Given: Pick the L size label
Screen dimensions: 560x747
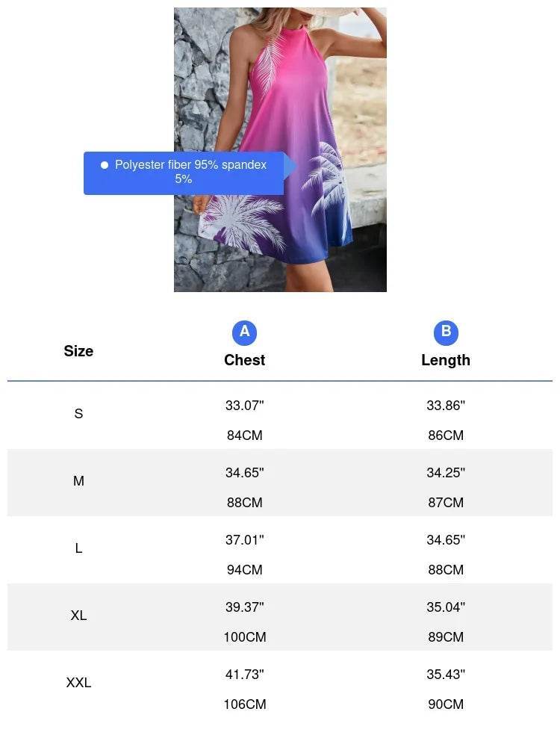Looking at the screenshot, I should pos(78,548).
